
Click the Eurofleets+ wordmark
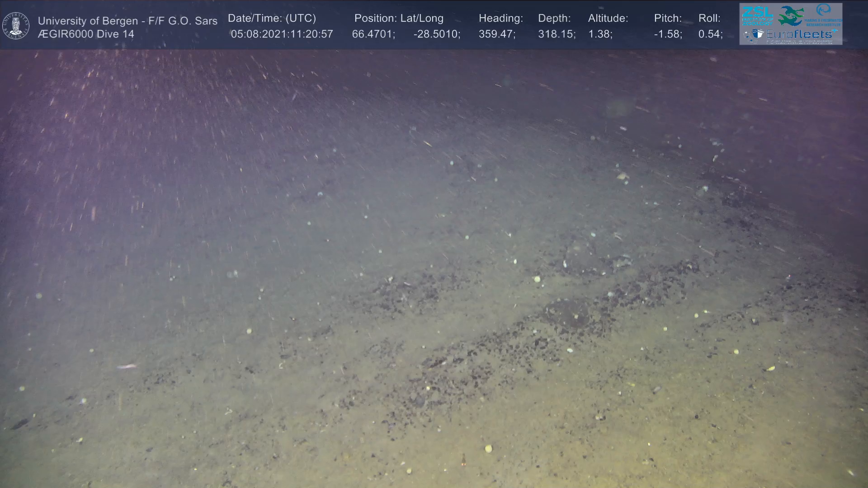point(799,34)
